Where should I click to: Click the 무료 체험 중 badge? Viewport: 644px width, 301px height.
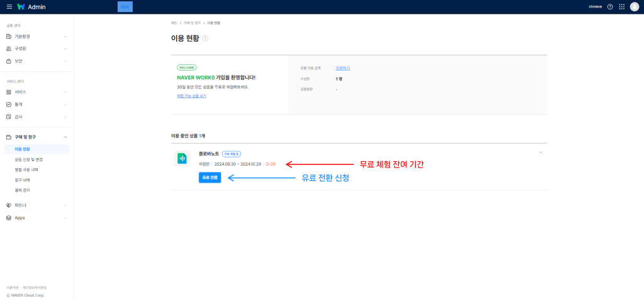point(231,154)
